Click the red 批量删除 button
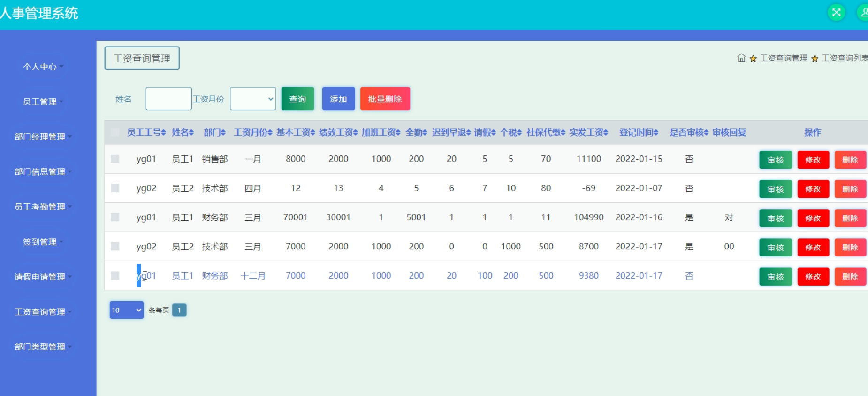The height and width of the screenshot is (396, 868). [x=385, y=99]
